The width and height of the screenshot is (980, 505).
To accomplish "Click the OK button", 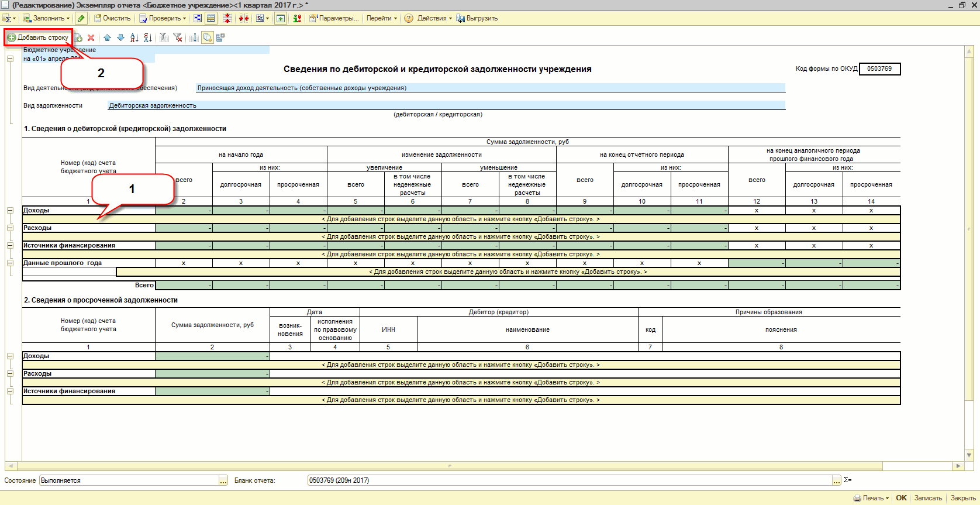I will [901, 498].
